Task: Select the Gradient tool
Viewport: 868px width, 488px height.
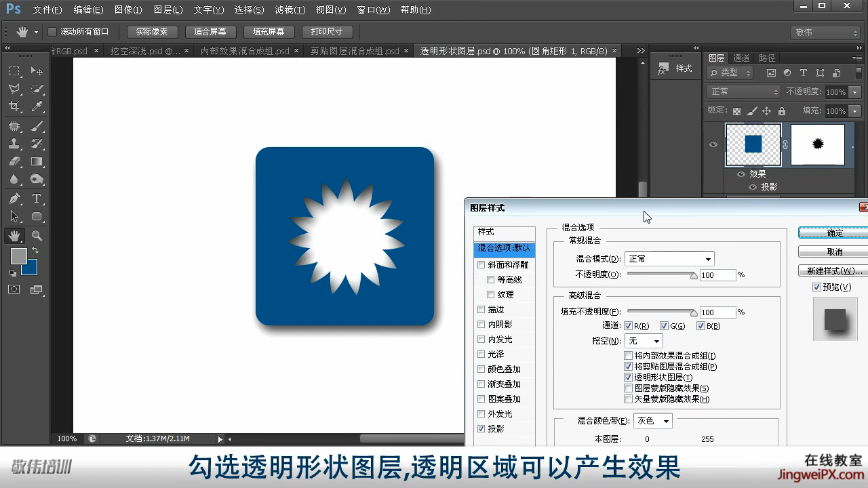Action: (x=37, y=161)
